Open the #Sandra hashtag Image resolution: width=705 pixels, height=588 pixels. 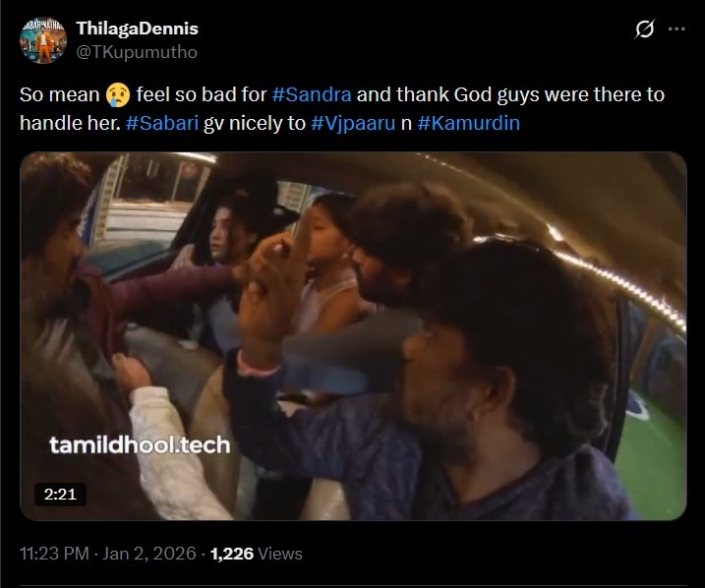click(314, 95)
